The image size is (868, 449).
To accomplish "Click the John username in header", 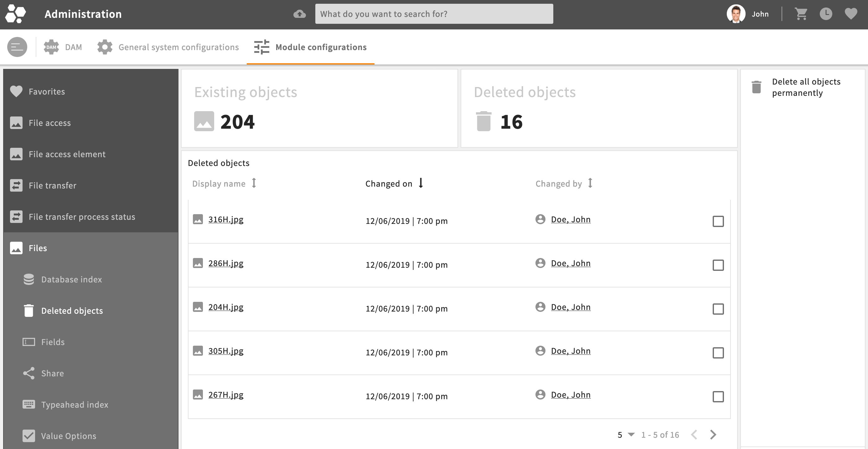I will coord(760,14).
